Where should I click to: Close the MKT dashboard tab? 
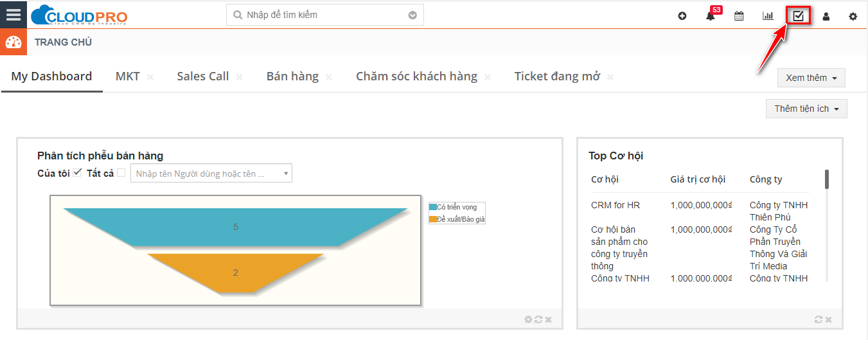(x=150, y=77)
